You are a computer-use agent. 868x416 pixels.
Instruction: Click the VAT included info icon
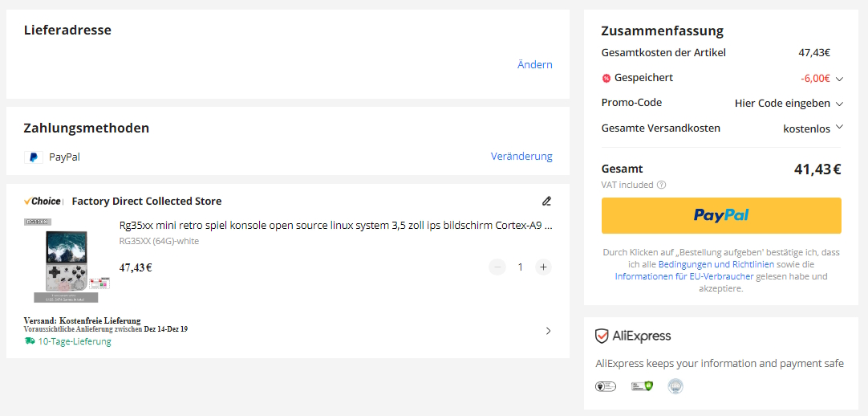pos(661,185)
